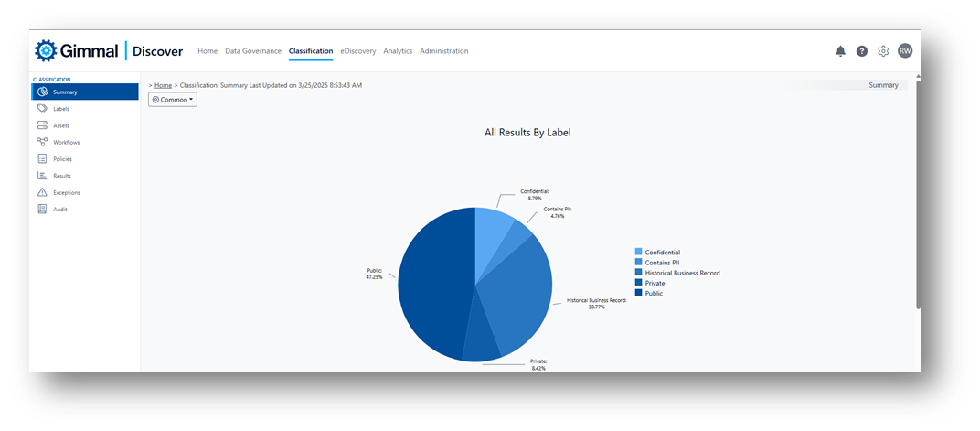Open the settings gear icon
This screenshot has height=431, width=980.
(x=883, y=51)
